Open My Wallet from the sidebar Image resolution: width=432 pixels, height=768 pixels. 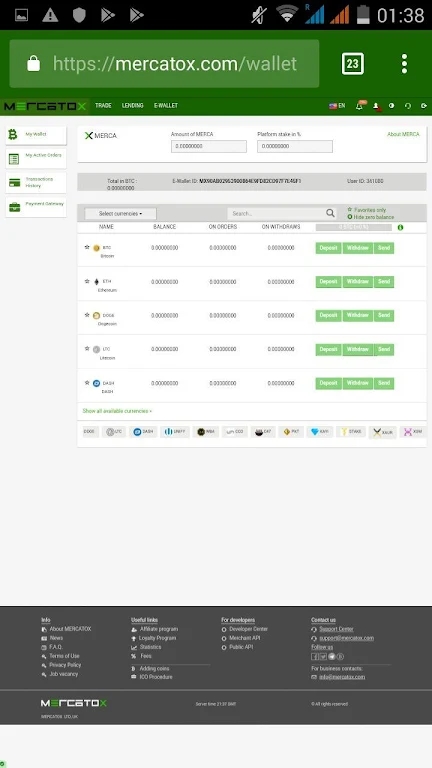(x=36, y=135)
